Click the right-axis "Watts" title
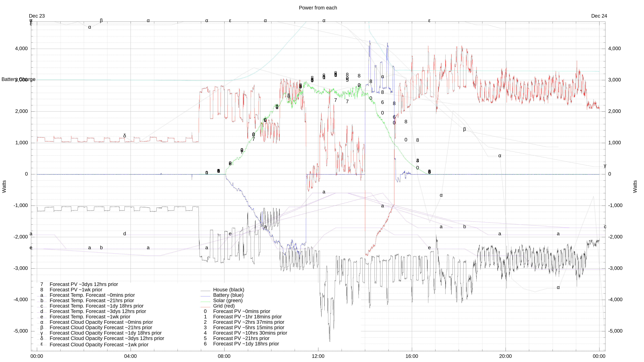The image size is (644, 362). tap(635, 187)
